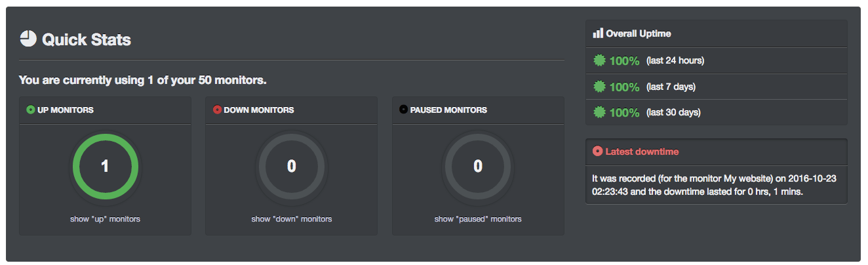Click the red Down Monitors status icon

[217, 110]
